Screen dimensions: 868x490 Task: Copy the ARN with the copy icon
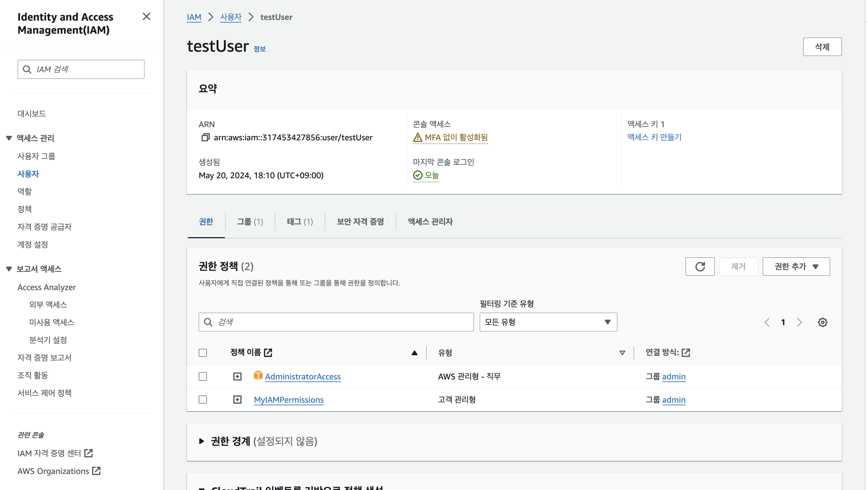[x=205, y=137]
